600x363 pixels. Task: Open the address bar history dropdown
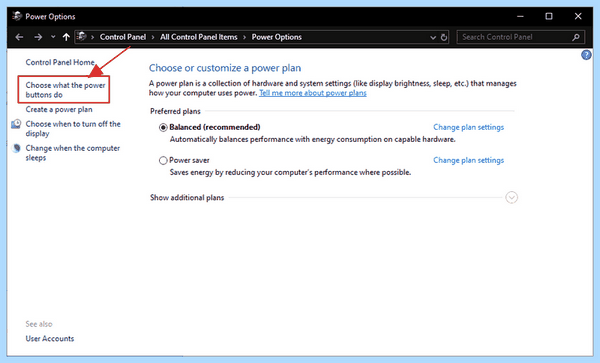pyautogui.click(x=433, y=37)
